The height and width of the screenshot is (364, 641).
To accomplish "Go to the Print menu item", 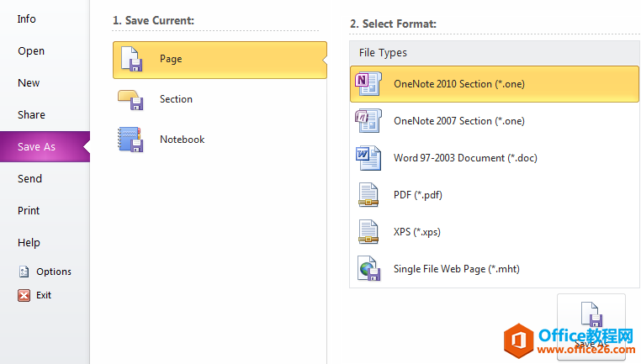I will pyautogui.click(x=29, y=210).
